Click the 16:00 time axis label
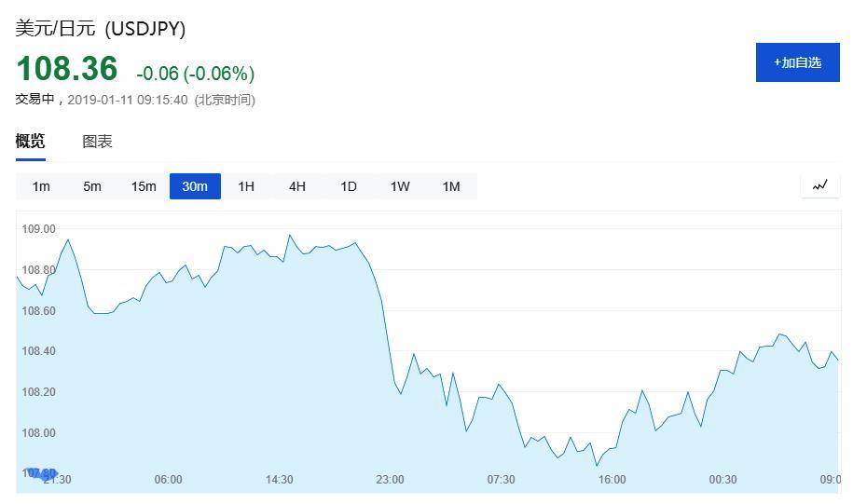The width and height of the screenshot is (853, 504). pos(612,480)
